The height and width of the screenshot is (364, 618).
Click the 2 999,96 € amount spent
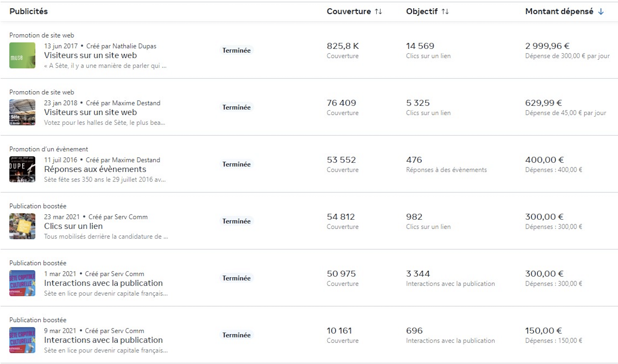[547, 46]
